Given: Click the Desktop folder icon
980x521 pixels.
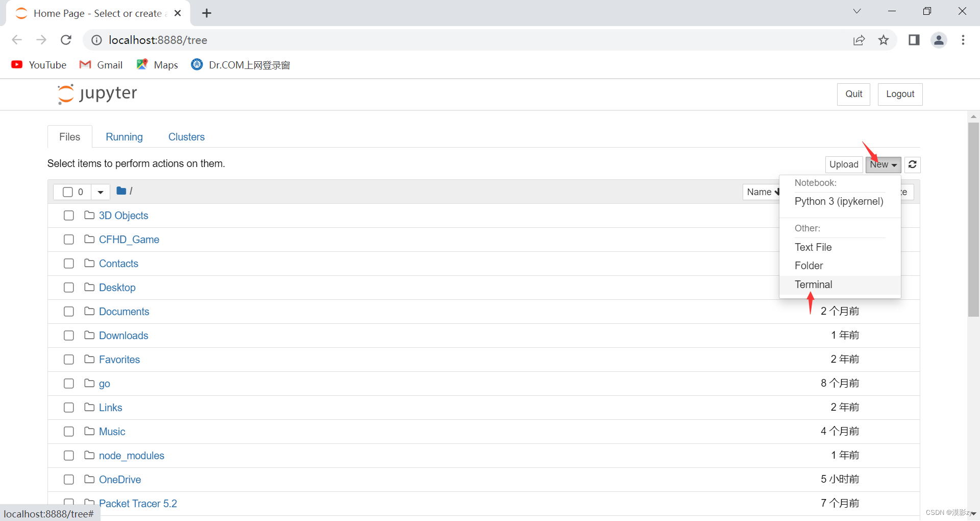Looking at the screenshot, I should [89, 287].
